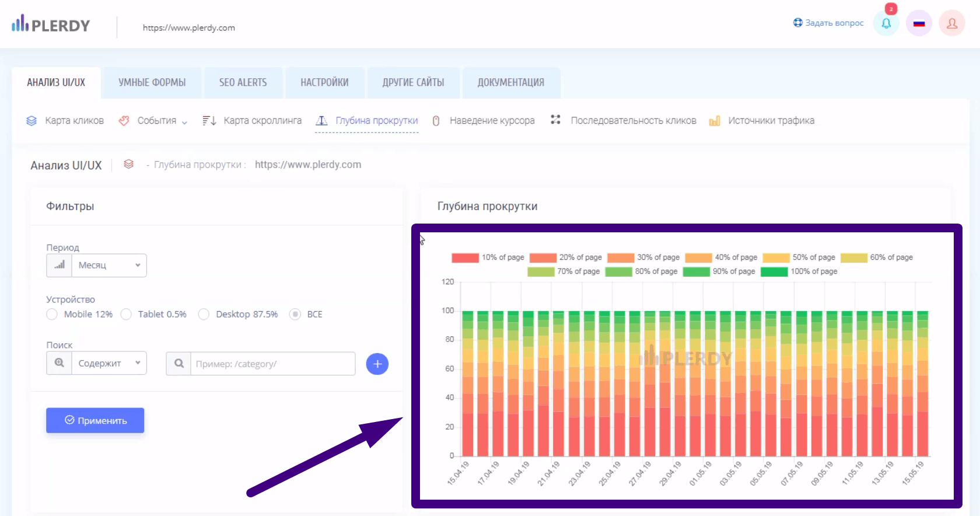Open Последовательность кликов section

pos(633,121)
